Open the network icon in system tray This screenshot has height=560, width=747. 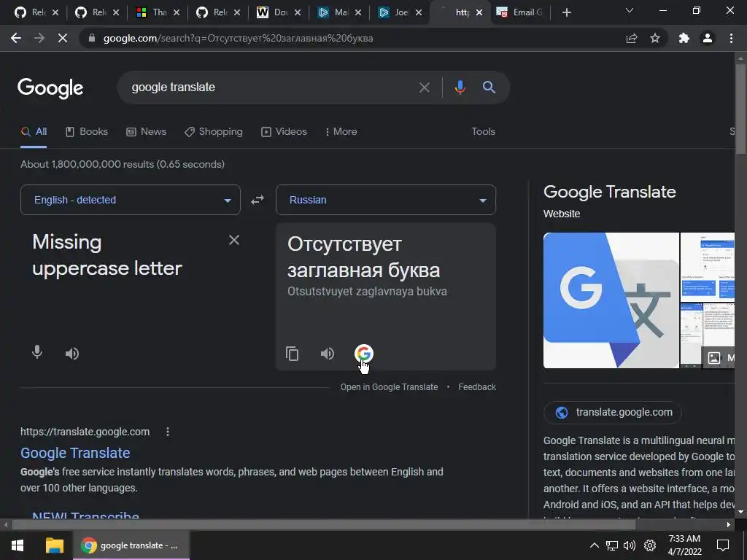612,545
